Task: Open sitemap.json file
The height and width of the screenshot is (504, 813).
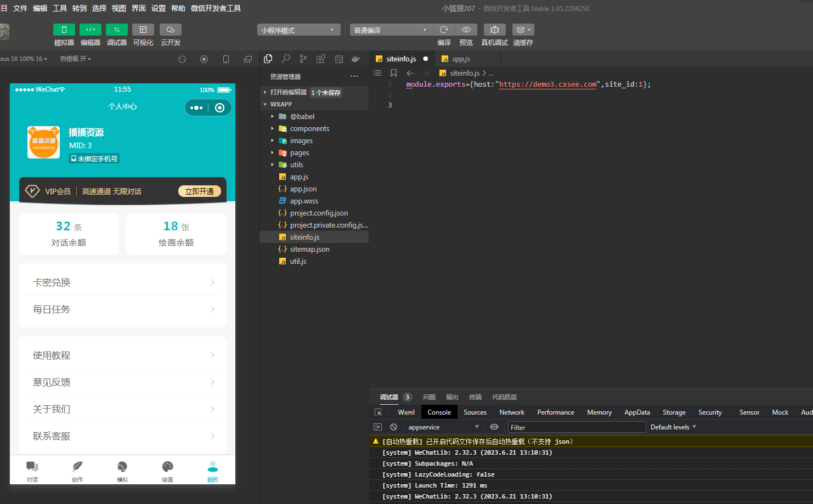Action: coord(314,249)
